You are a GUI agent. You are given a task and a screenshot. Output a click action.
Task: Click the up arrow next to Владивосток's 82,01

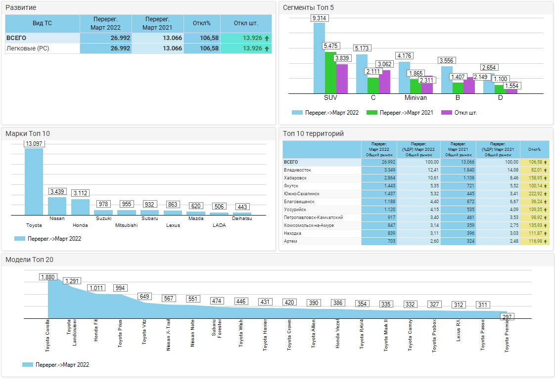(545, 170)
